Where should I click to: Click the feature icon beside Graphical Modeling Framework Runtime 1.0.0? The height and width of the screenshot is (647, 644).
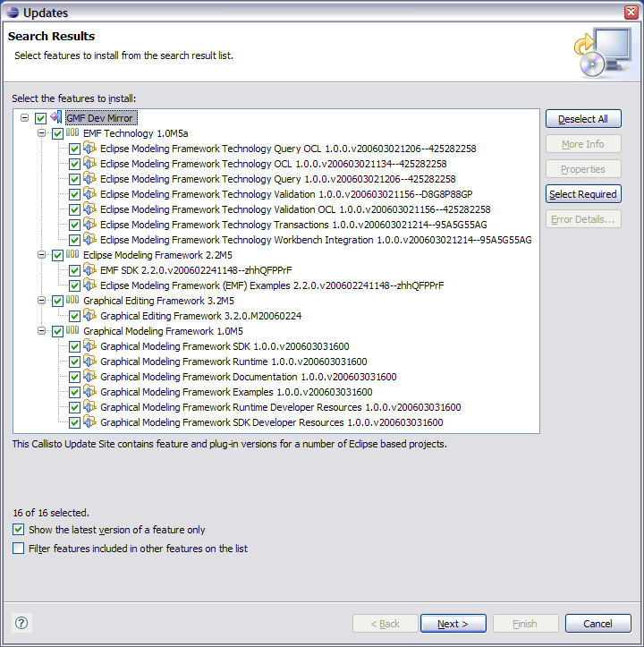[x=90, y=361]
